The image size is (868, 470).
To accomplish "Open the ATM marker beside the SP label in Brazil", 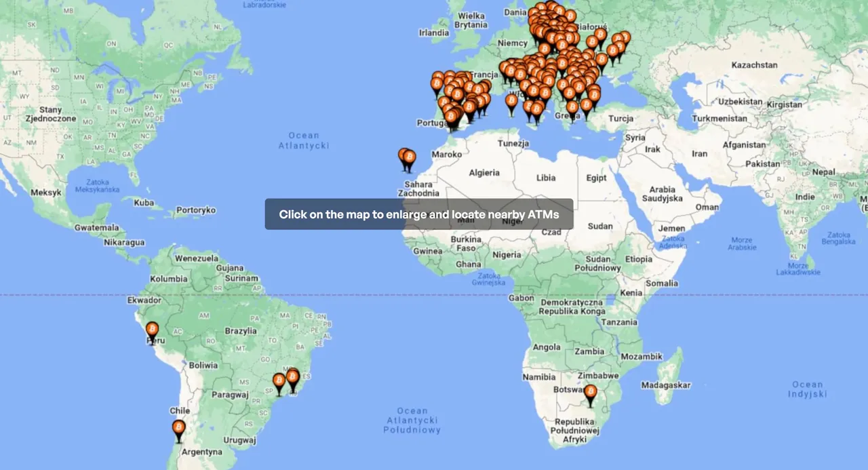I will (x=279, y=383).
